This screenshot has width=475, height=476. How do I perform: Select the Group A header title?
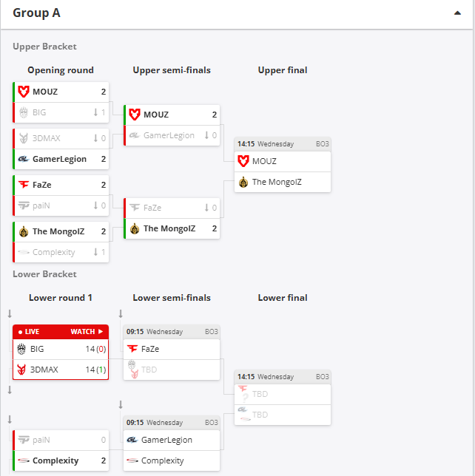36,13
